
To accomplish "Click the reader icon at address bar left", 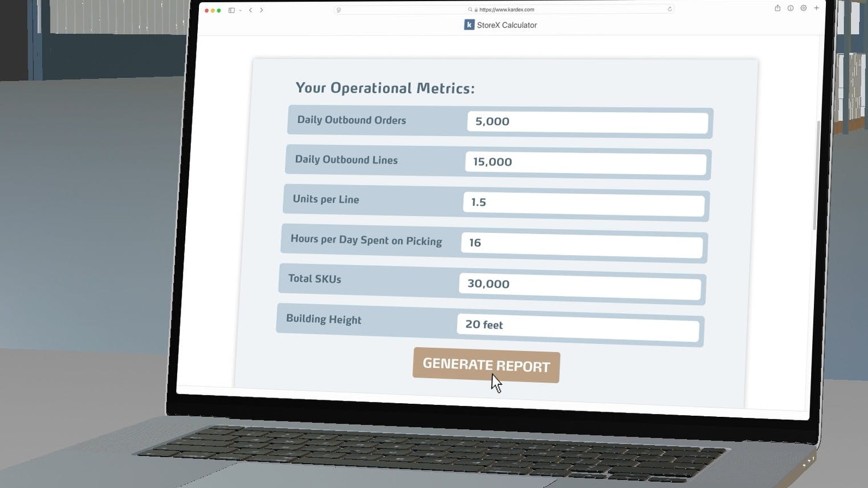I will 339,10.
